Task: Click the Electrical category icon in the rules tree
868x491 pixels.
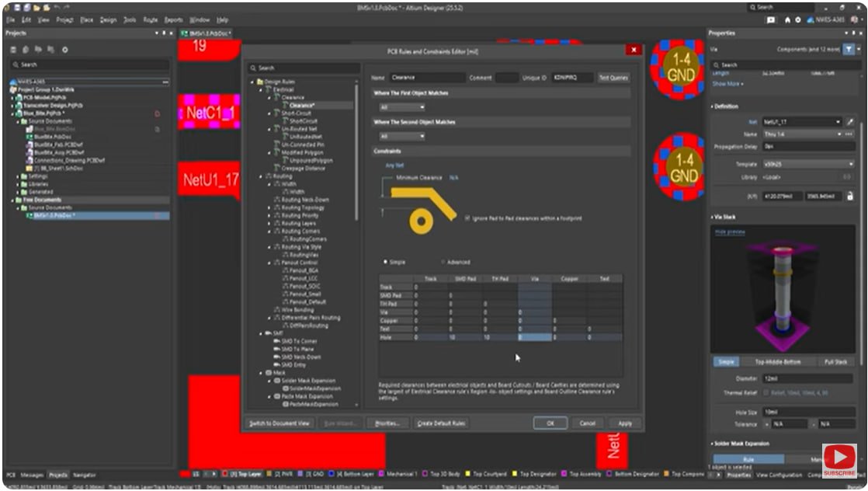Action: [x=269, y=89]
